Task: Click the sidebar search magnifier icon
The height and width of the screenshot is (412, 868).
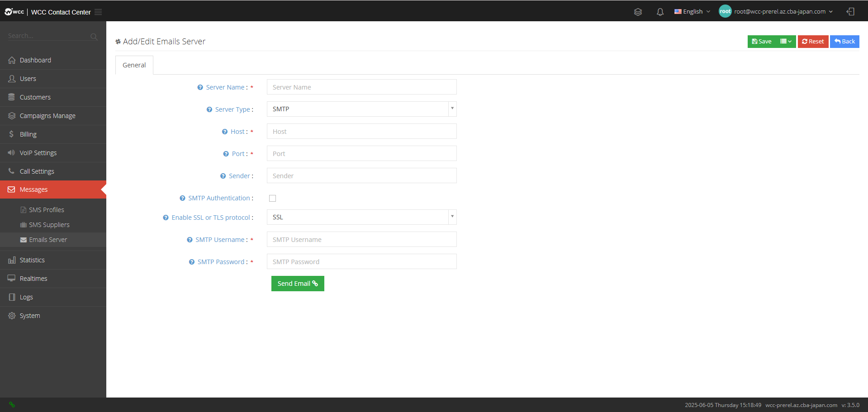Action: [x=94, y=37]
